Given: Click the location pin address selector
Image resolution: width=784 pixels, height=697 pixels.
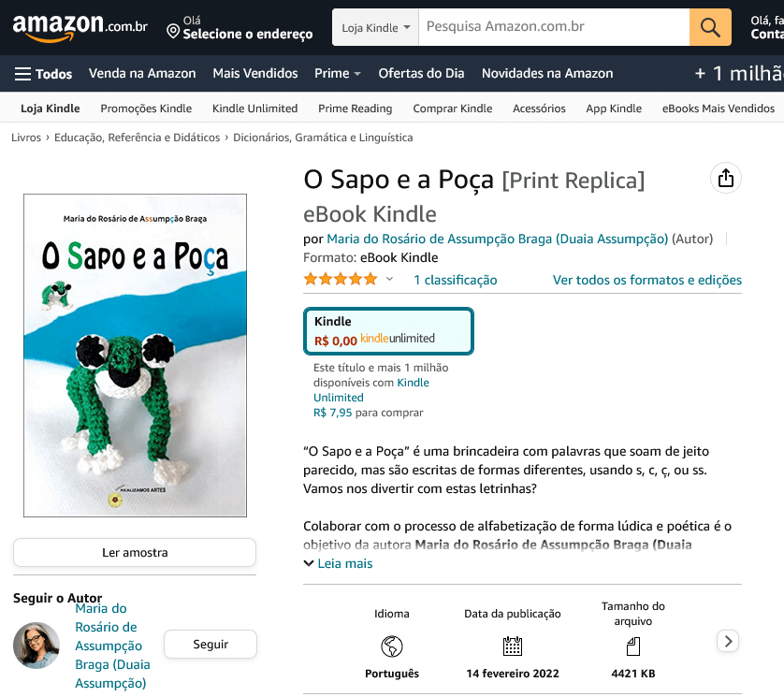Looking at the screenshot, I should [x=240, y=27].
